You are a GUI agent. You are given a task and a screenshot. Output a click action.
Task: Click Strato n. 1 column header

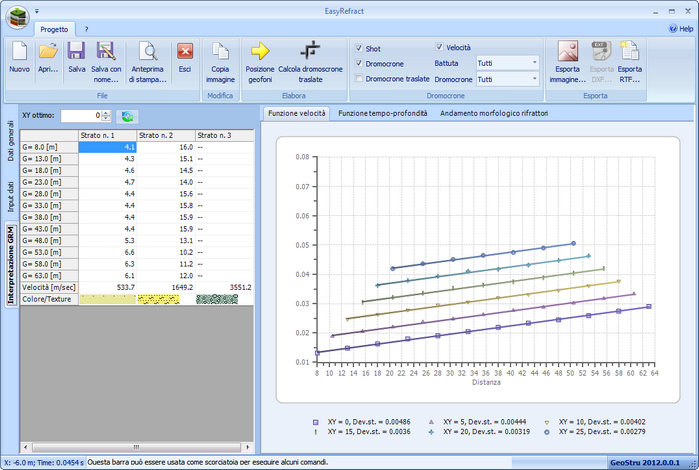(107, 135)
